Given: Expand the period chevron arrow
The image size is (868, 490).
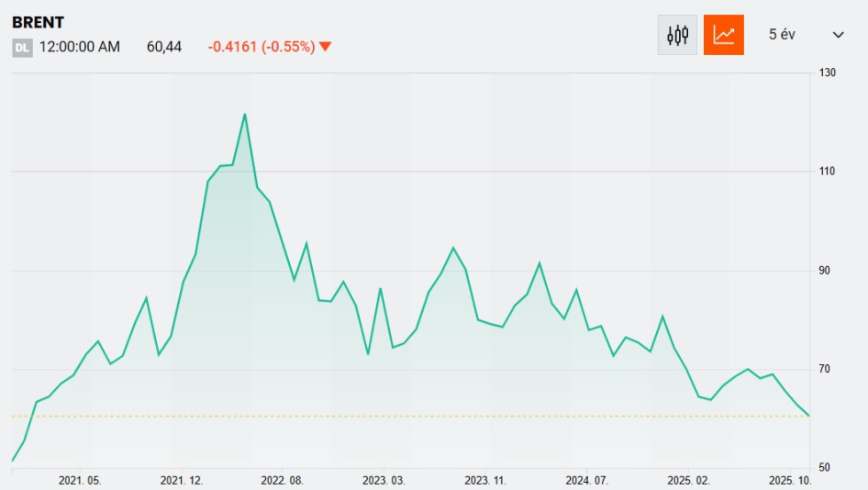Looking at the screenshot, I should click(x=838, y=35).
